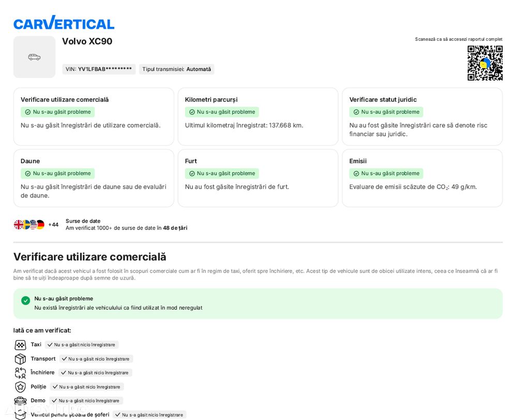Click the Închiriere label
The height and width of the screenshot is (420, 517).
(42, 372)
